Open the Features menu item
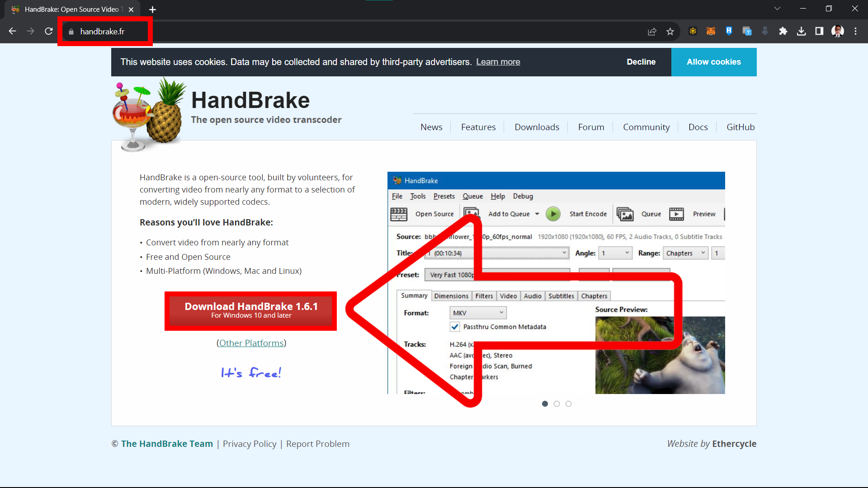 (x=478, y=127)
